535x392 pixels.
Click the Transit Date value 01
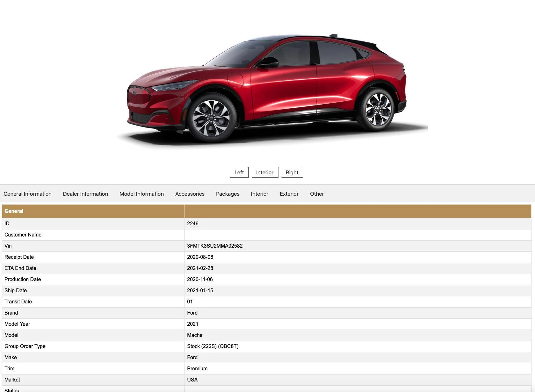(190, 301)
